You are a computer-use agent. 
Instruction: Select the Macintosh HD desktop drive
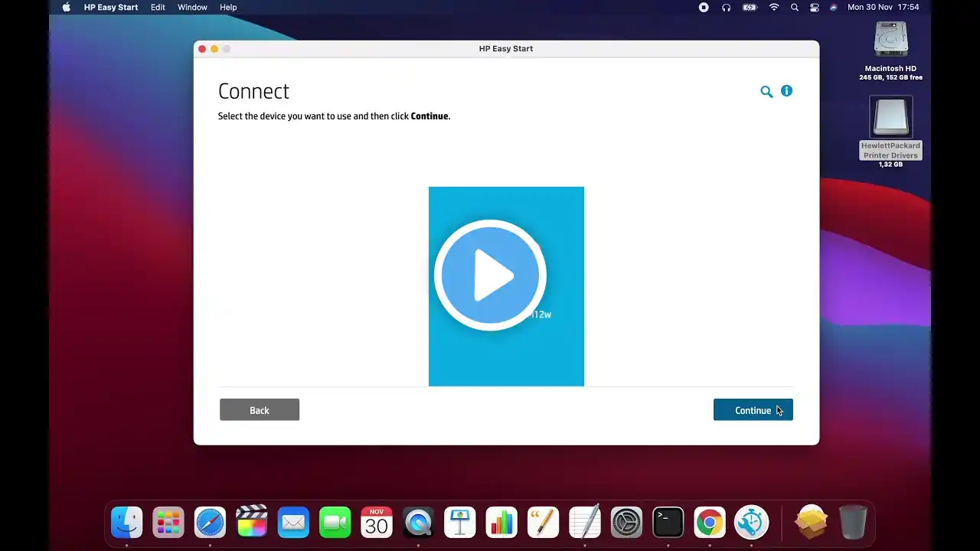pyautogui.click(x=890, y=41)
